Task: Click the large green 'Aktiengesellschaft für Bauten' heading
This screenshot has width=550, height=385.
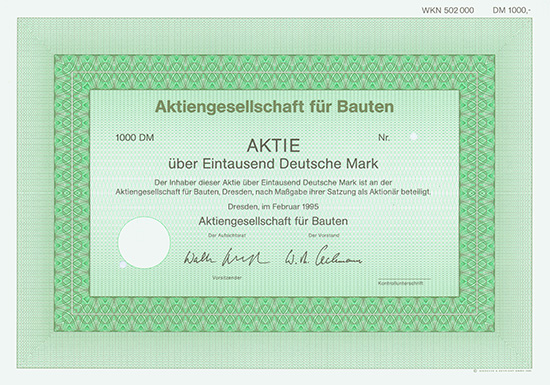Action: pyautogui.click(x=274, y=107)
